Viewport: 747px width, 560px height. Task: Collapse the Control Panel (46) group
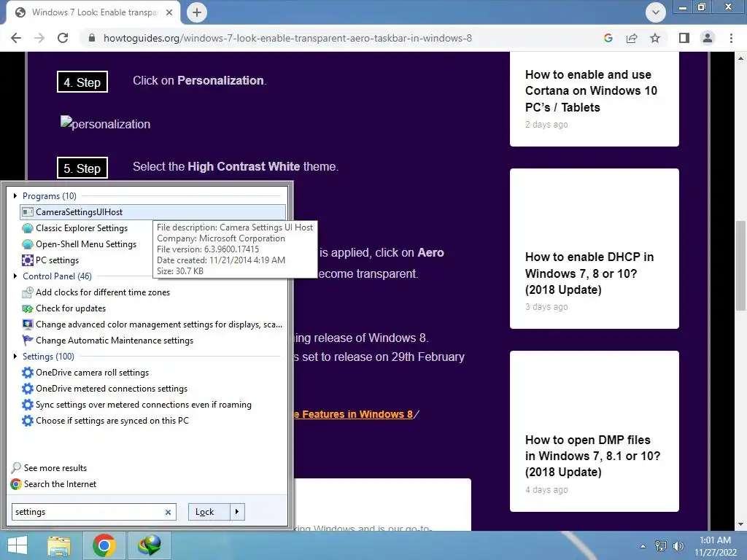coord(15,276)
